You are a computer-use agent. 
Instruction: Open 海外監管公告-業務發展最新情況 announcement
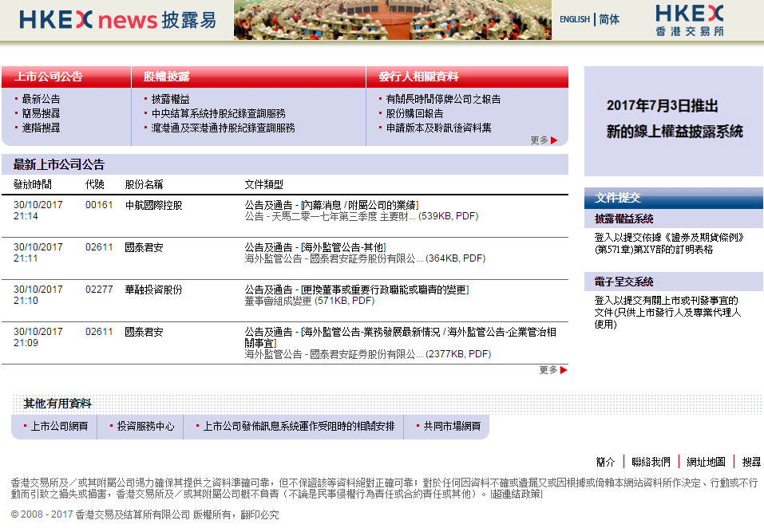click(400, 337)
